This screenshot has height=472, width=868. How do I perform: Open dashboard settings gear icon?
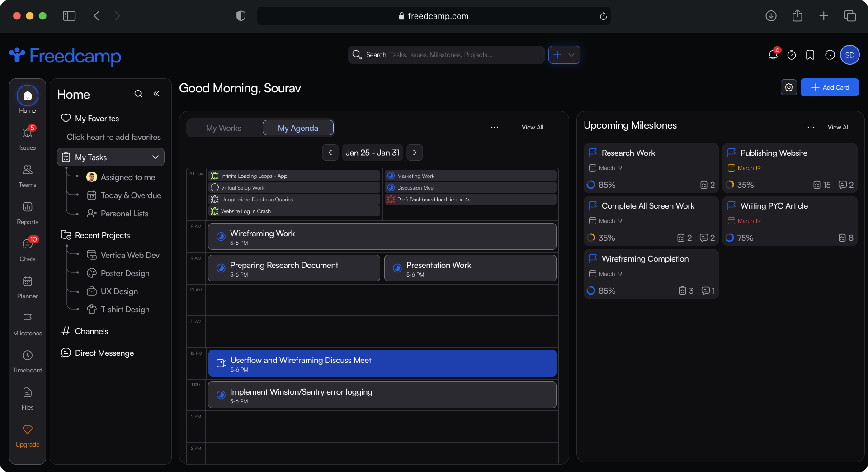pyautogui.click(x=789, y=87)
